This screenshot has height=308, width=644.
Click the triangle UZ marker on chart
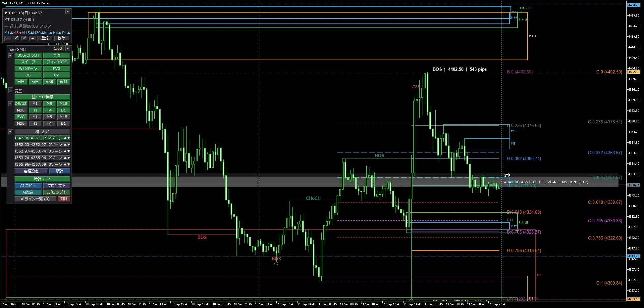pyautogui.click(x=417, y=86)
